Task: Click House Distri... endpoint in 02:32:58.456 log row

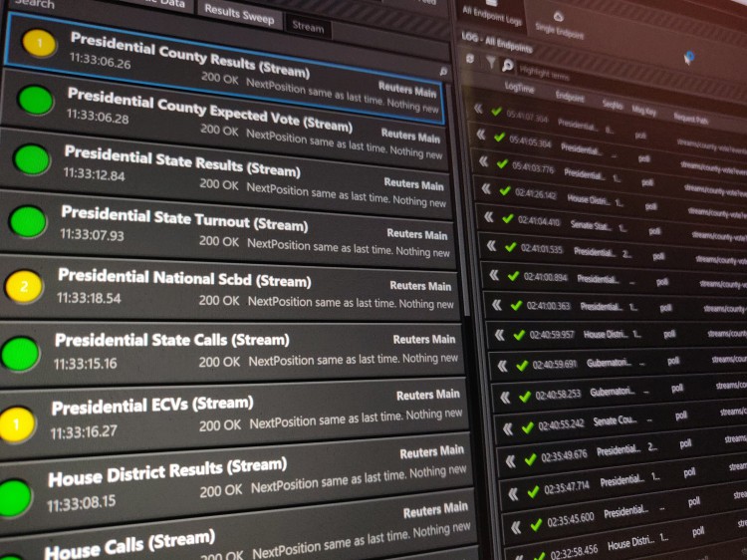Action: point(631,543)
